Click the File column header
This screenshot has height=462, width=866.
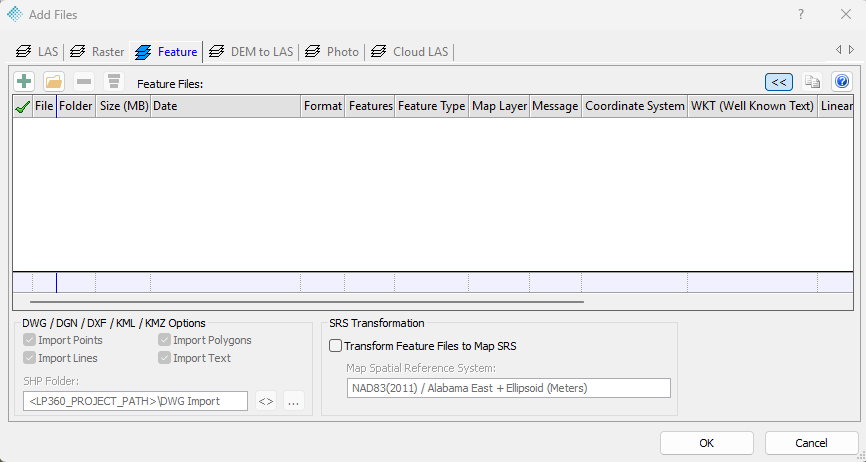(x=44, y=107)
